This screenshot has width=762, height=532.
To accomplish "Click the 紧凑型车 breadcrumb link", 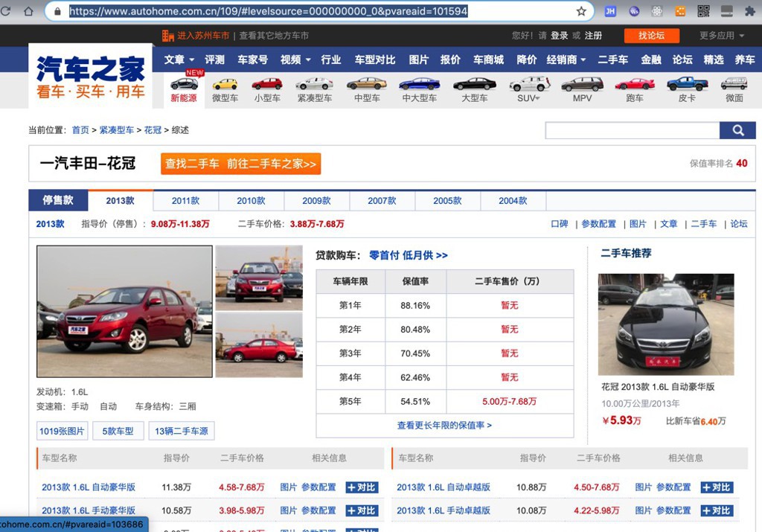I will pyautogui.click(x=117, y=129).
